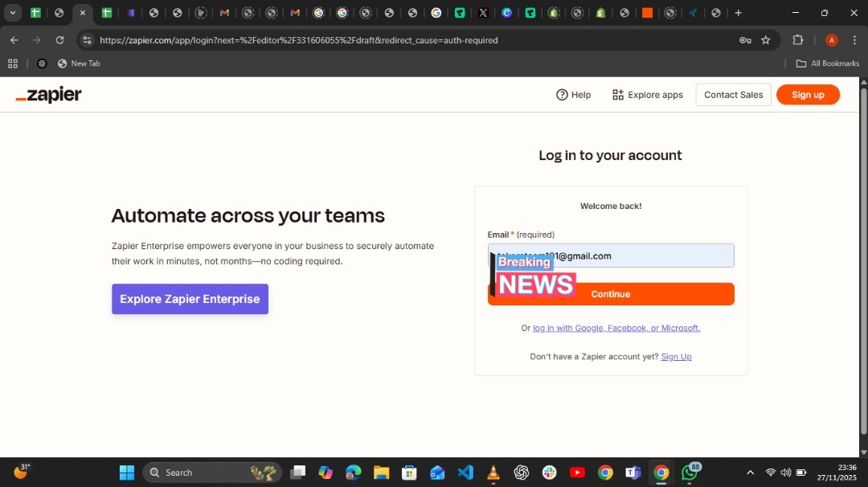Reload the Zapier login page
Viewport: 868px width, 487px height.
(59, 40)
